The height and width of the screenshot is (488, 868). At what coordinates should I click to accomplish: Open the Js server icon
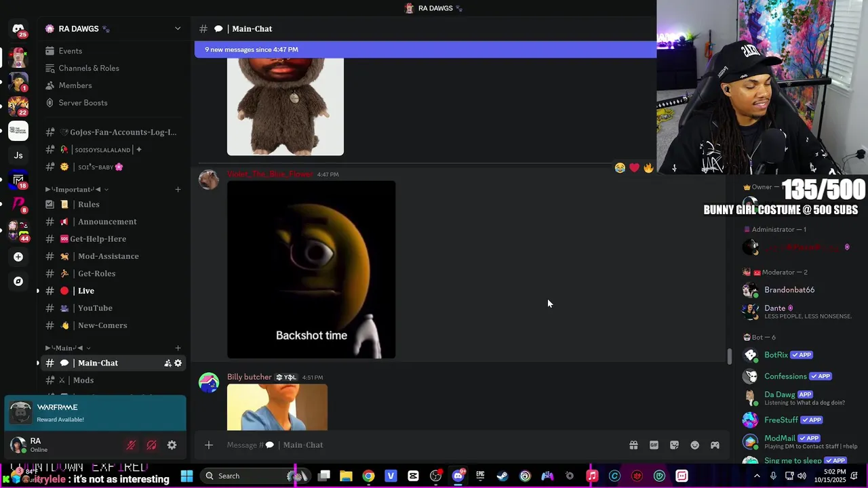click(x=18, y=155)
